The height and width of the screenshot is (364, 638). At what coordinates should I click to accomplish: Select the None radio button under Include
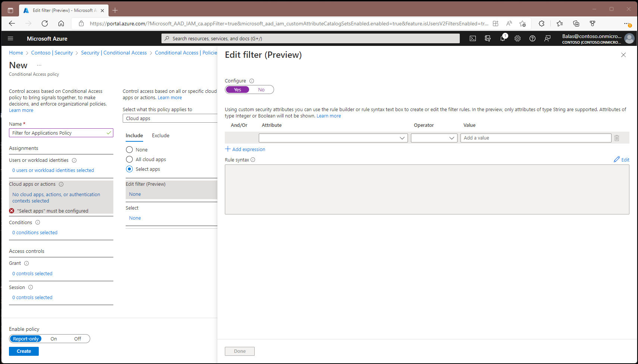coord(129,150)
